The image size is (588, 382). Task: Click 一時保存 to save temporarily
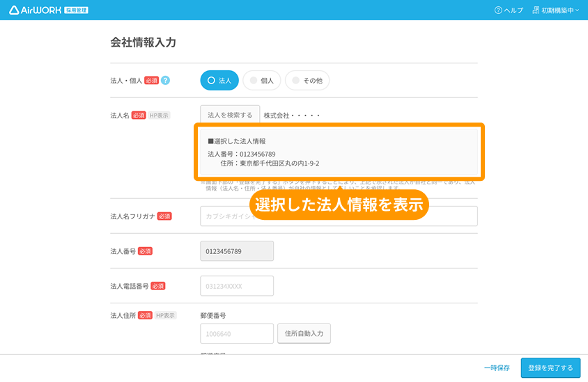[x=497, y=368]
